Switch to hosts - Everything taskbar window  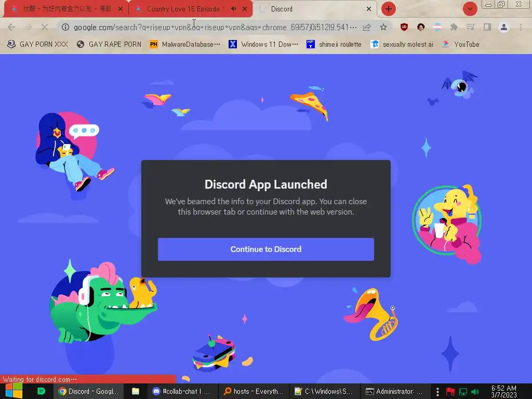tap(254, 391)
